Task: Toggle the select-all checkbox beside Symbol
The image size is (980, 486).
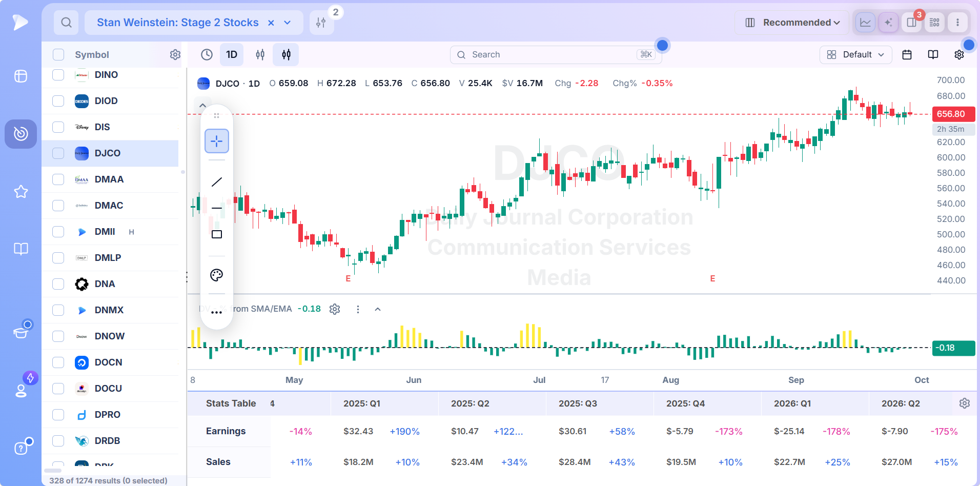Action: [58, 54]
